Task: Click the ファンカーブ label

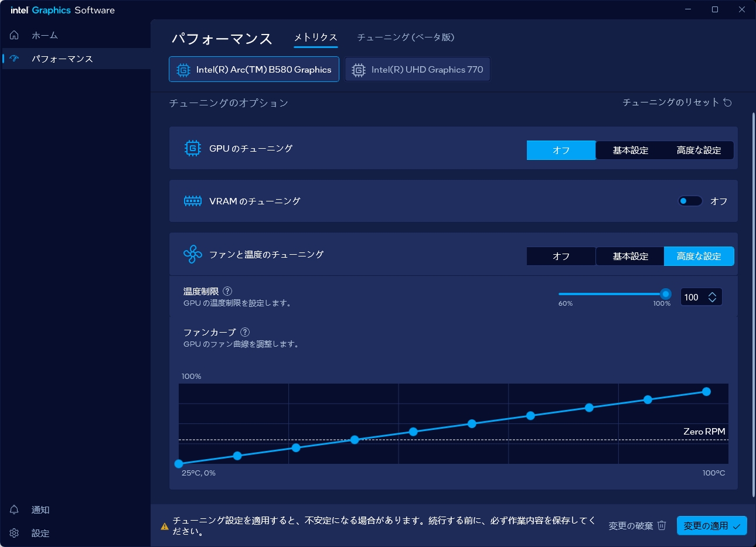Action: click(x=210, y=332)
